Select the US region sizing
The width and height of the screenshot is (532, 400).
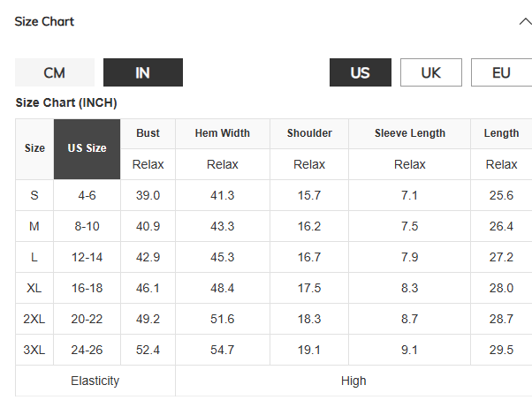(x=361, y=72)
